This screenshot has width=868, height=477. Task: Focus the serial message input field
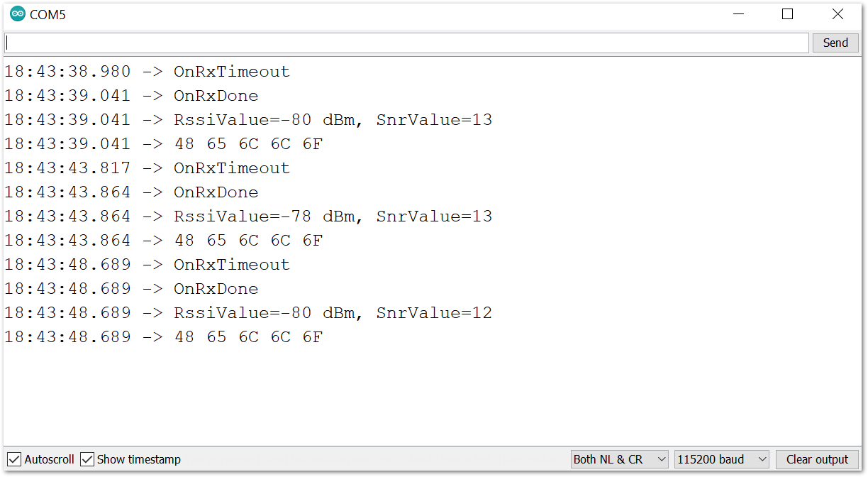pyautogui.click(x=406, y=43)
